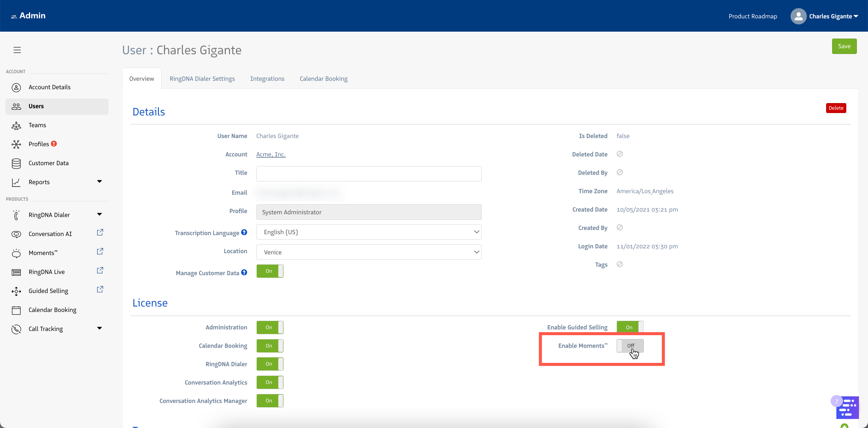Turn on the Enable Moments switch
Viewport: 868px width, 428px height.
point(630,346)
